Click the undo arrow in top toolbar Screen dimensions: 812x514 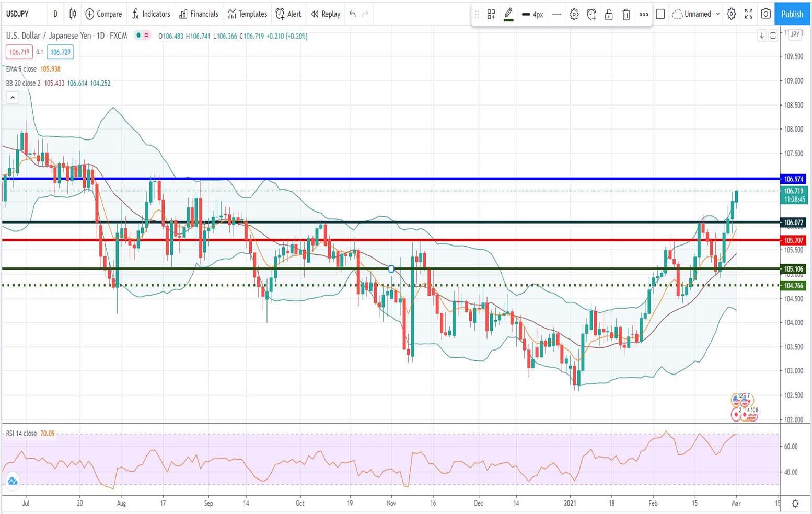(x=353, y=14)
